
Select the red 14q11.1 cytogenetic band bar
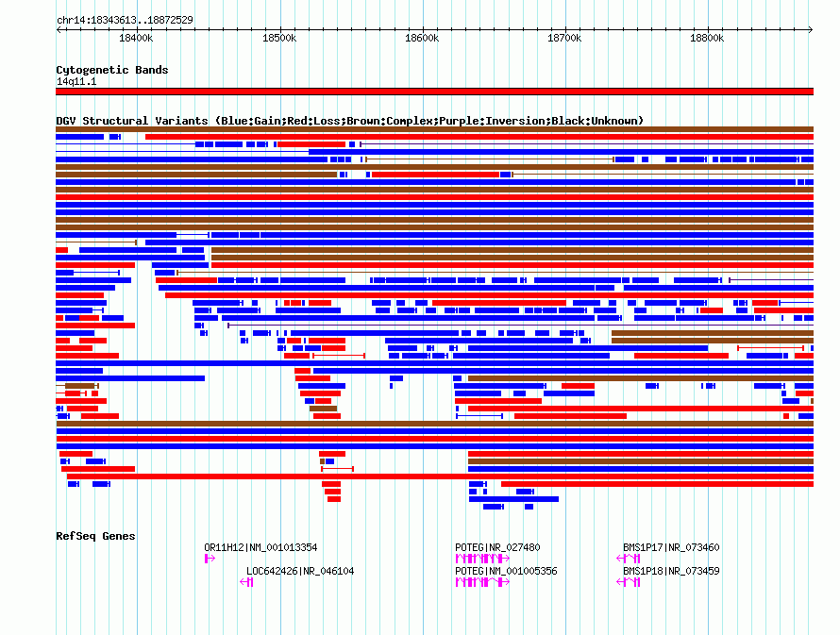click(x=434, y=92)
